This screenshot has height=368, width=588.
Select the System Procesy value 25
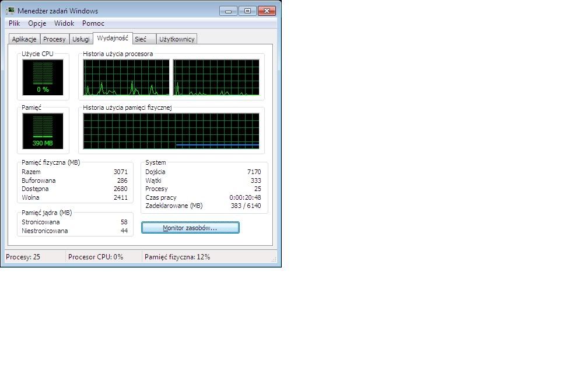pyautogui.click(x=258, y=189)
